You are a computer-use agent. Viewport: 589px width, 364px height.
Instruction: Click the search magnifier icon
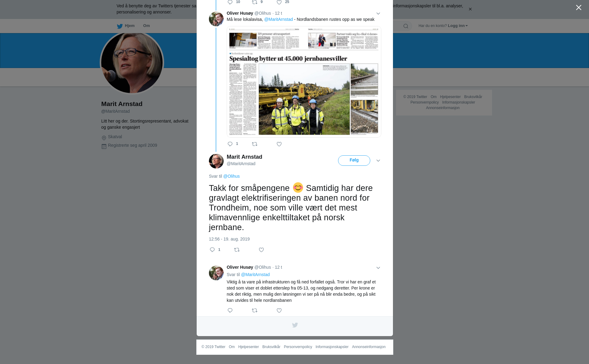pyautogui.click(x=406, y=26)
